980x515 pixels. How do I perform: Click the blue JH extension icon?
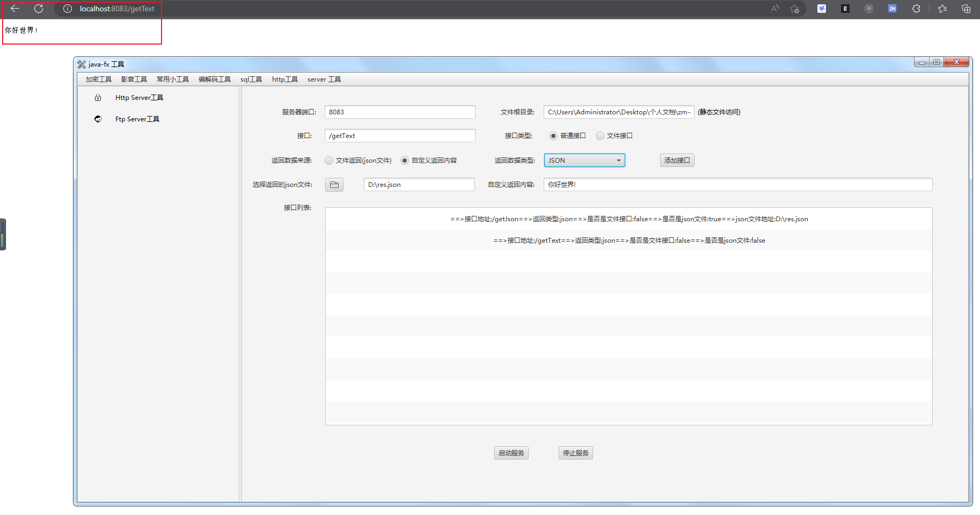click(x=892, y=9)
